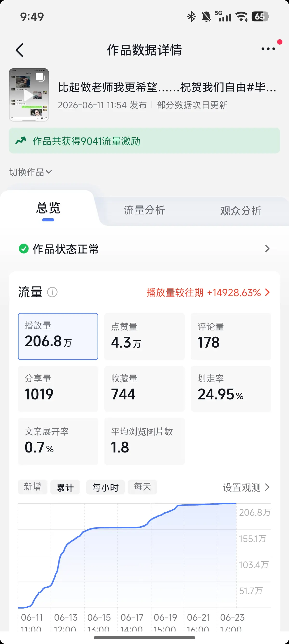Expand the 切换作品 dropdown

coord(30,172)
